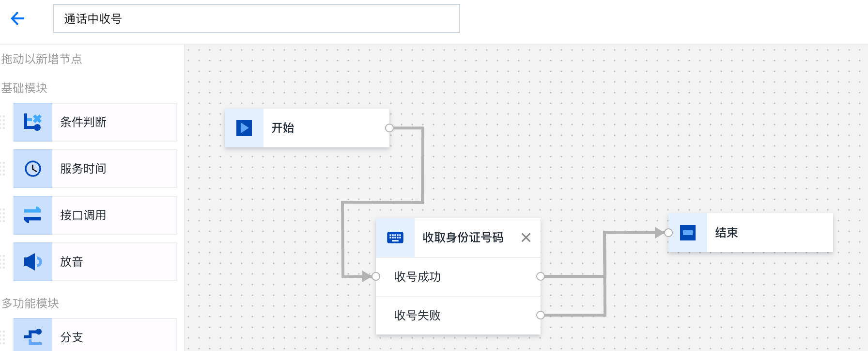Image resolution: width=868 pixels, height=351 pixels.
Task: Click the 收号成功 output connector circle
Action: (x=541, y=276)
